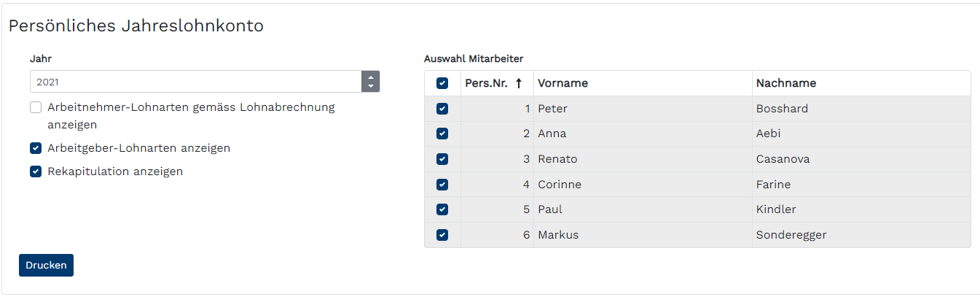Select the Sonderegger last name cell
The width and height of the screenshot is (980, 297).
[791, 235]
